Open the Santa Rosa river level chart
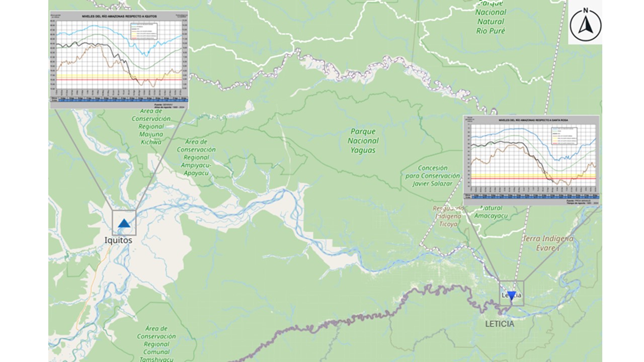This screenshot has height=362, width=644. tap(531, 160)
